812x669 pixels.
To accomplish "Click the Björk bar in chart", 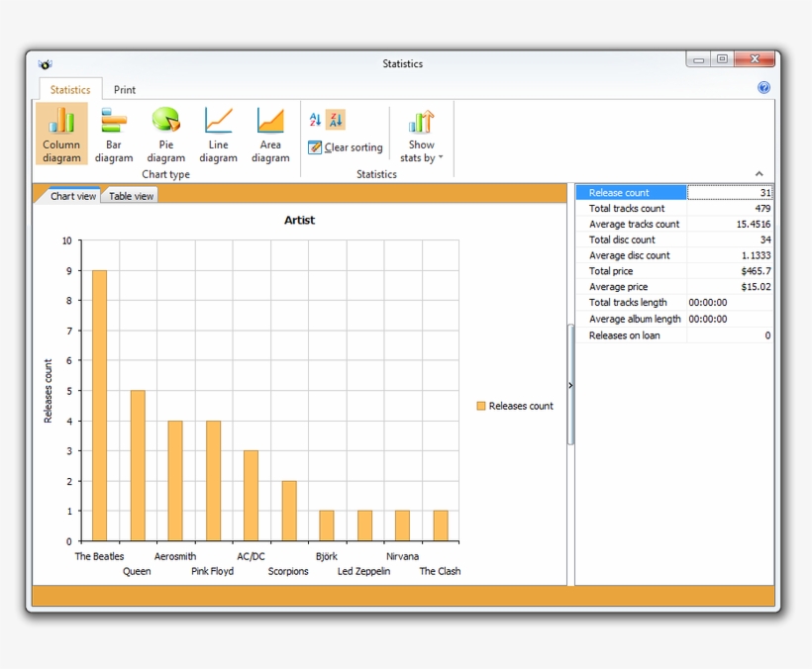I will [326, 526].
